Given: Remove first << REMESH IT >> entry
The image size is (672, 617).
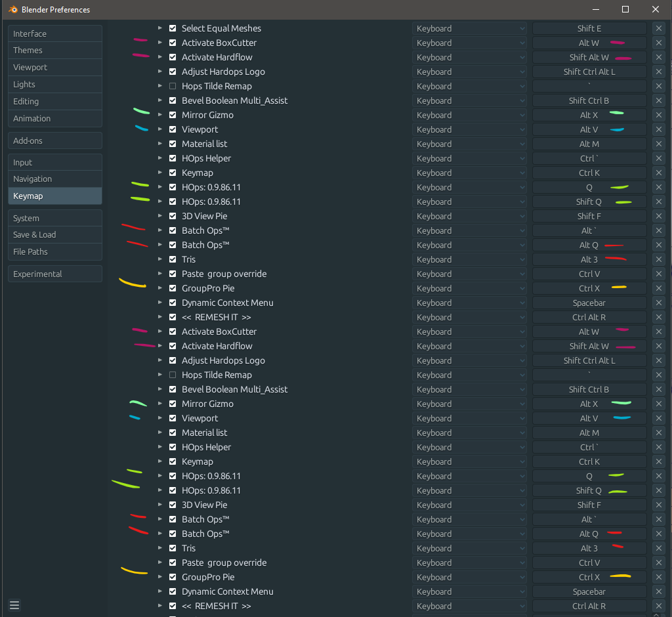Looking at the screenshot, I should [x=659, y=317].
